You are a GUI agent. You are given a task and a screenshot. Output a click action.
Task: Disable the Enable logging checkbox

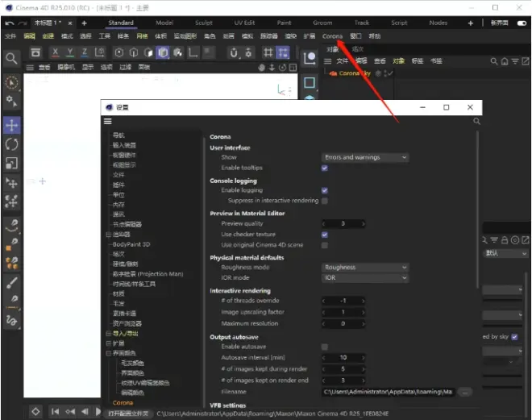pos(324,190)
